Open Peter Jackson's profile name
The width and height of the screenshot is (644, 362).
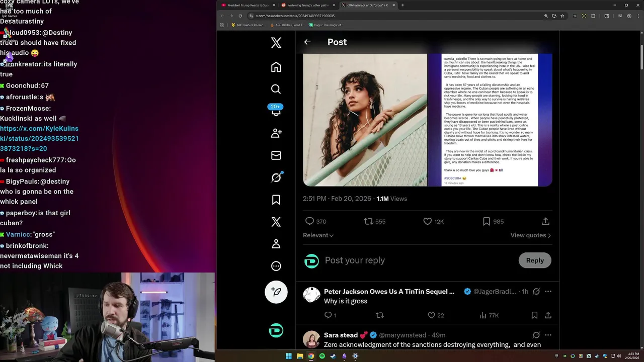coord(389,292)
